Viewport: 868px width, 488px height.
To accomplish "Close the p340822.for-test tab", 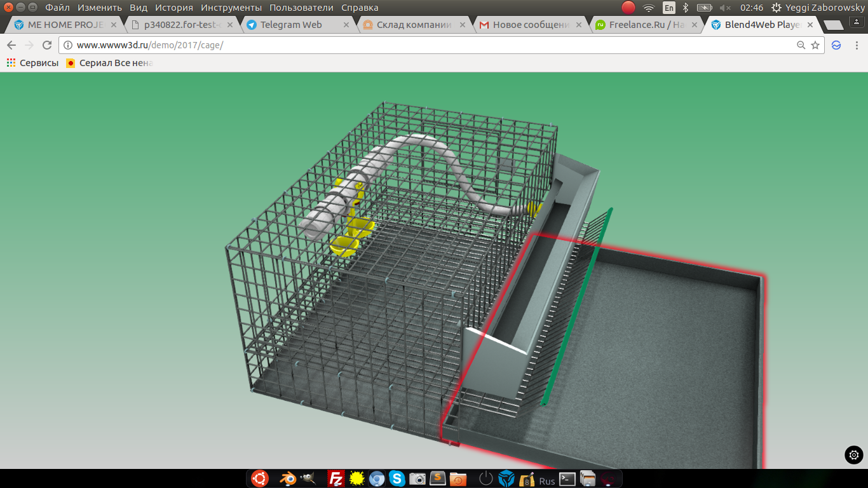I will (x=230, y=25).
